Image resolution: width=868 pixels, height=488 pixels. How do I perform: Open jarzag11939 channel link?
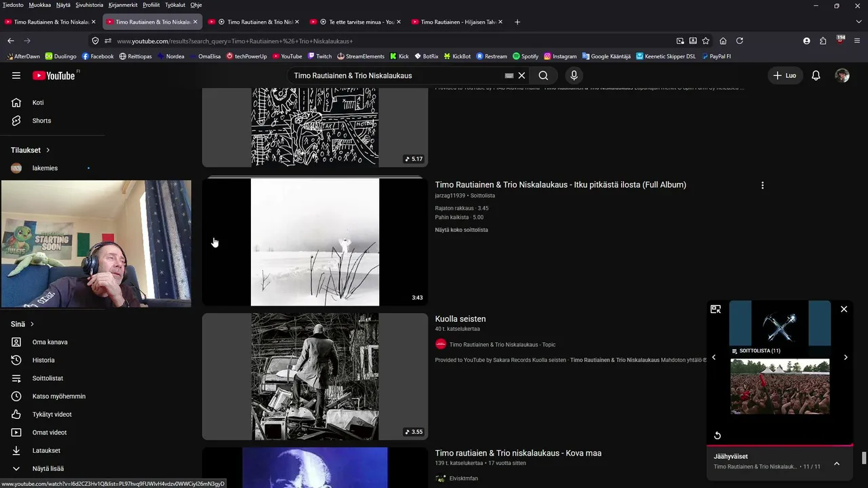450,196
